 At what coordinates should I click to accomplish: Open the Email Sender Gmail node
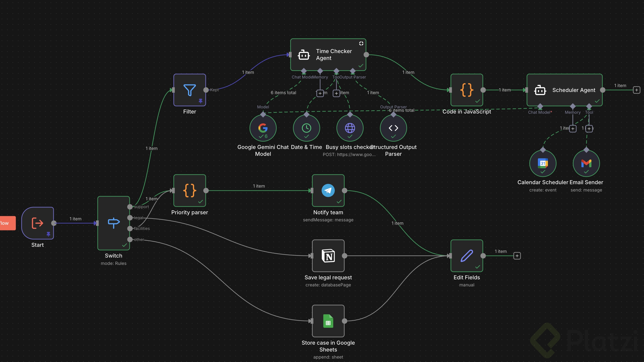(x=586, y=163)
